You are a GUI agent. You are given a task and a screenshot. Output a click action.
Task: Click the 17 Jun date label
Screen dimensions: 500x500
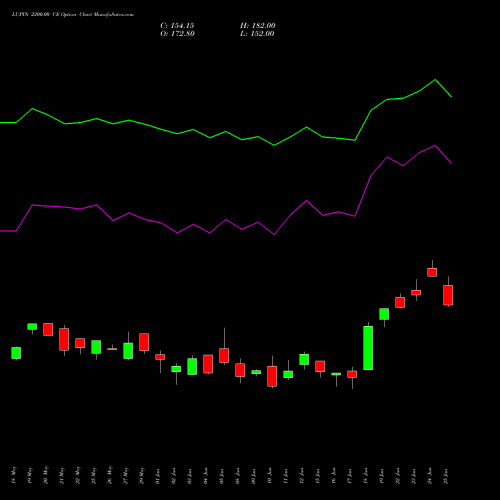tap(350, 476)
